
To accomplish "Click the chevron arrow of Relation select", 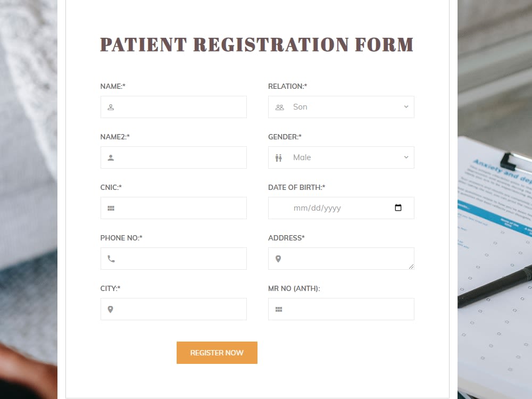I will click(x=406, y=107).
